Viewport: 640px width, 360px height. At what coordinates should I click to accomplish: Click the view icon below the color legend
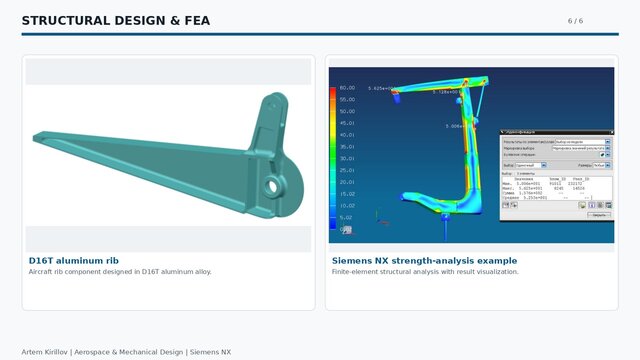click(347, 230)
